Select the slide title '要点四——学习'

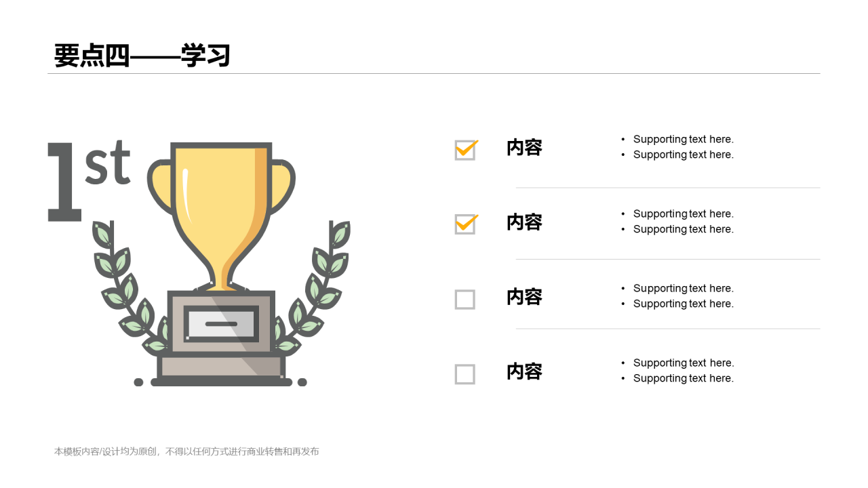pyautogui.click(x=142, y=56)
